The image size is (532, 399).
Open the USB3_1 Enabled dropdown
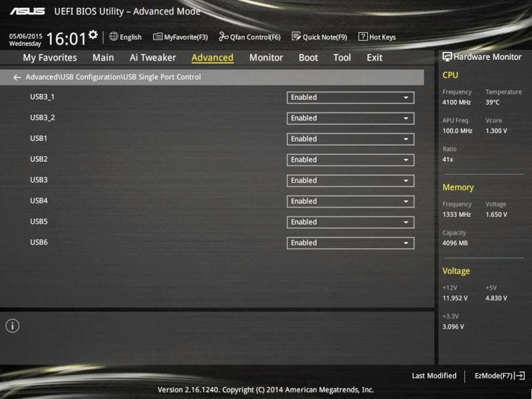(350, 98)
